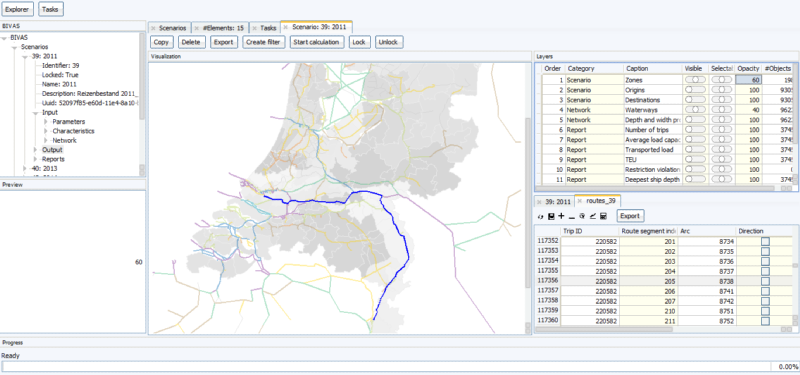Click the Explorer button at the top
Image resolution: width=800 pixels, height=375 pixels.
coord(17,9)
